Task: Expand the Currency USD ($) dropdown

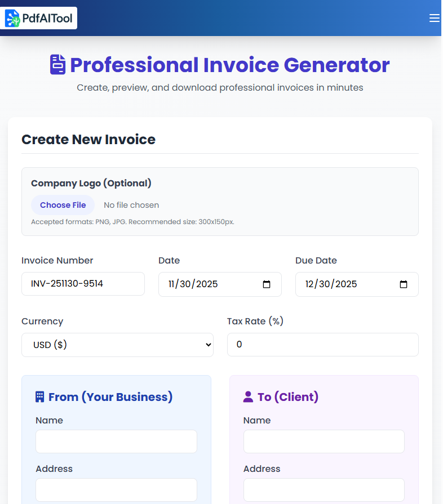Action: [117, 345]
